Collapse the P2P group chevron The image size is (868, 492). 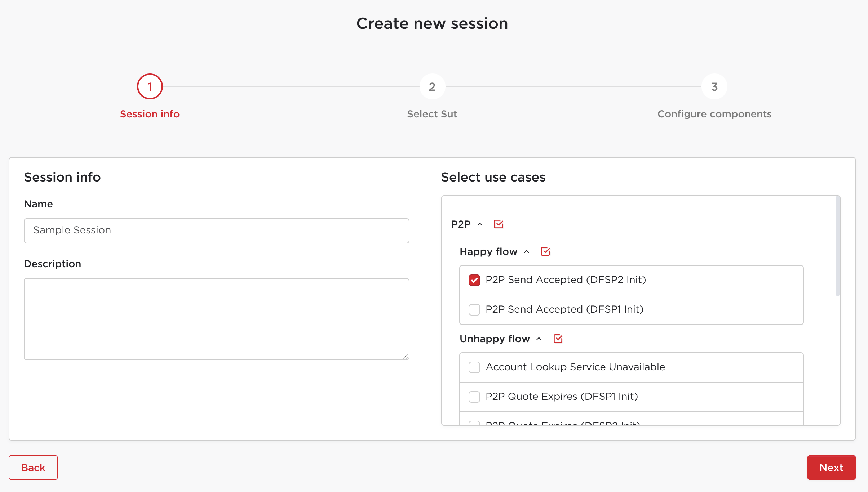(480, 224)
